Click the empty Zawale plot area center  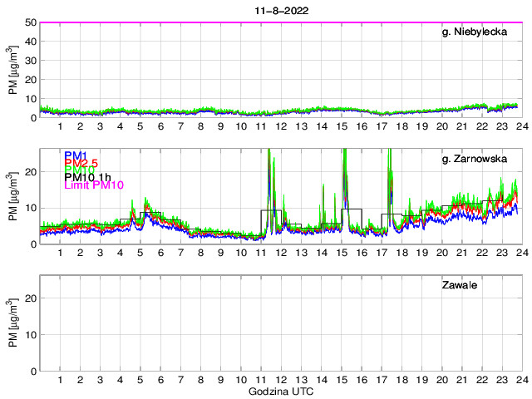[x=280, y=323]
